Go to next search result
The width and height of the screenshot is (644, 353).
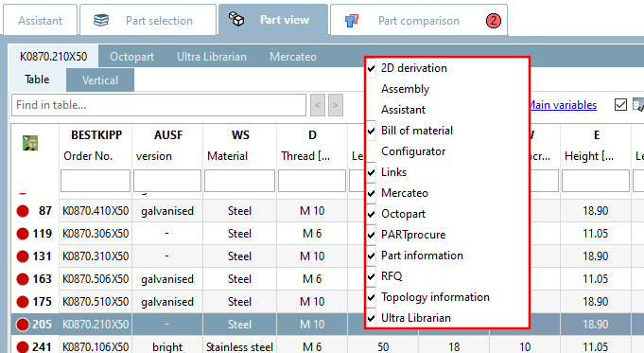tap(336, 105)
